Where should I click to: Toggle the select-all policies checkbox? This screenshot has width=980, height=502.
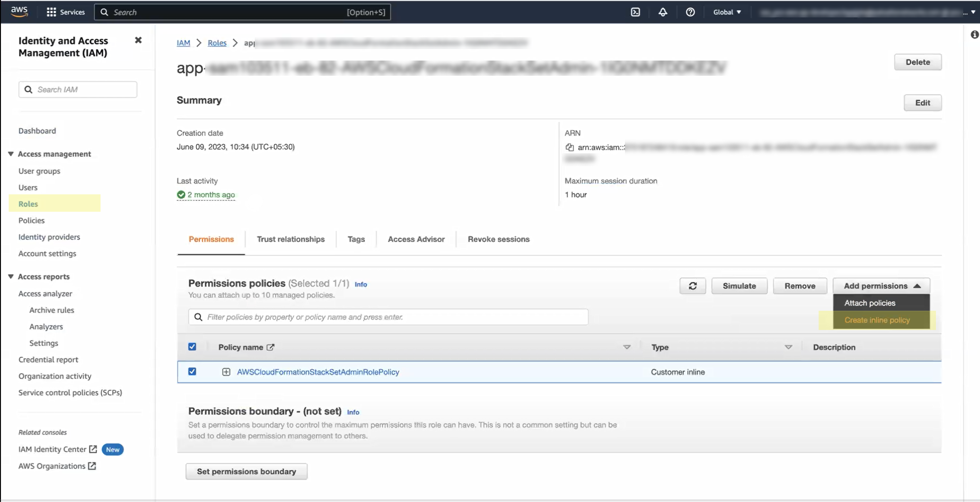192,347
